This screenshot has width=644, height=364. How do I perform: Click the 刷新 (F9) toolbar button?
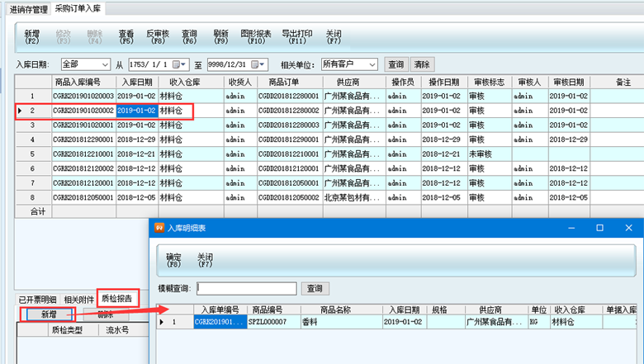pyautogui.click(x=220, y=37)
